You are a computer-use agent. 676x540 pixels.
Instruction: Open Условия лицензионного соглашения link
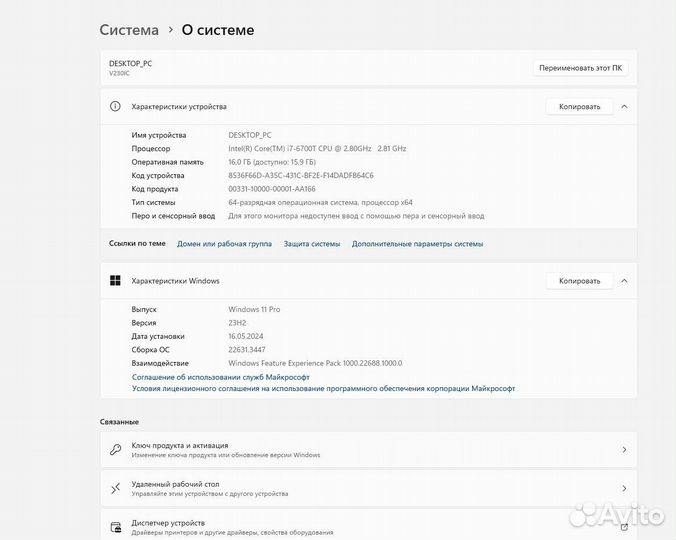[x=323, y=388]
